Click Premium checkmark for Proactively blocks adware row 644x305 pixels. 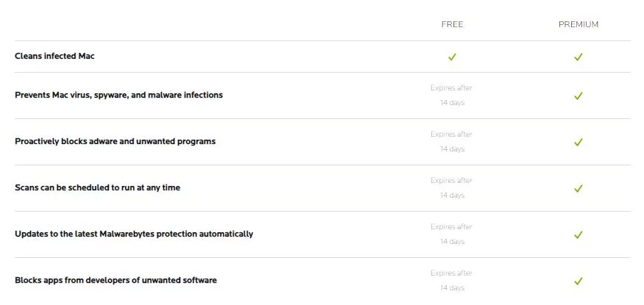[578, 143]
